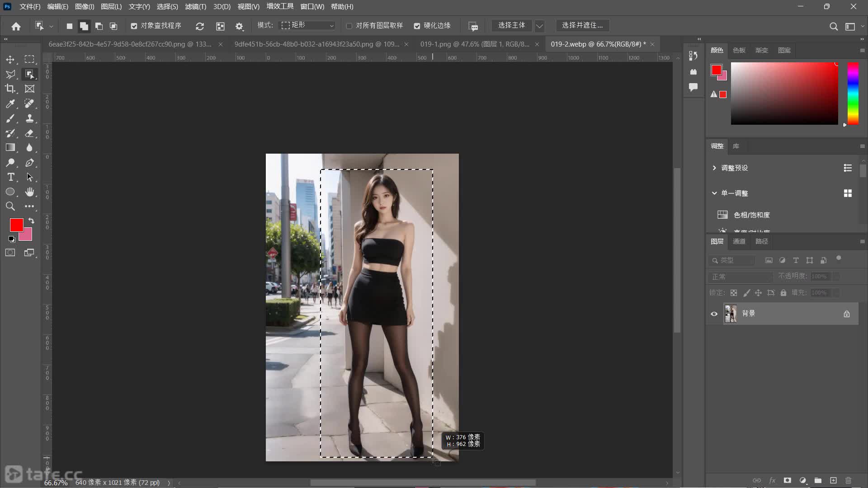
Task: Select the Object Selection tool
Action: [29, 74]
